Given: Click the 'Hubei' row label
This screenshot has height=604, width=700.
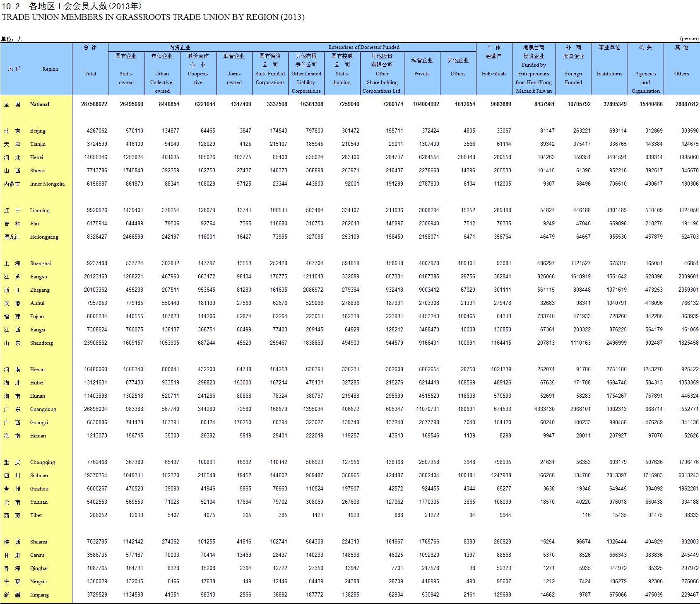Looking at the screenshot, I should [37, 383].
